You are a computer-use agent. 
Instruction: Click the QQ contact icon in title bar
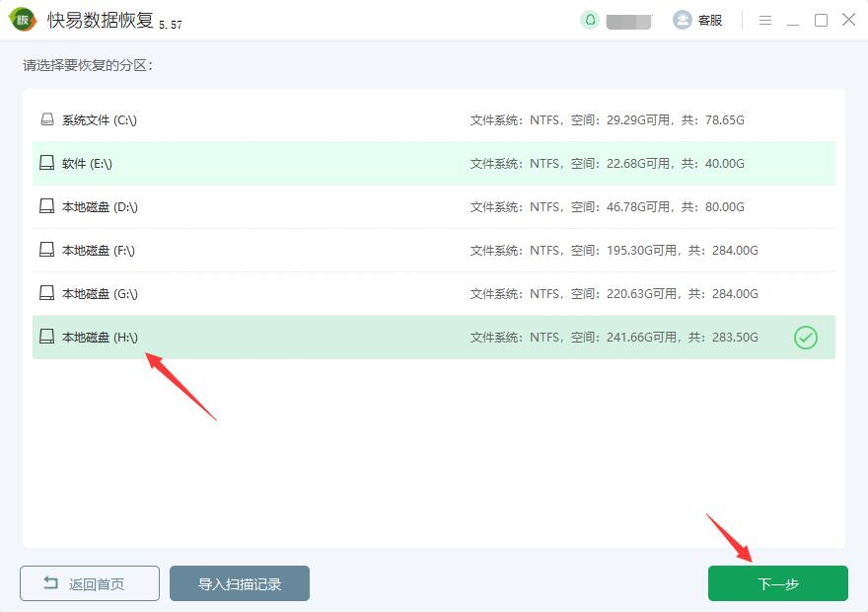pyautogui.click(x=590, y=20)
